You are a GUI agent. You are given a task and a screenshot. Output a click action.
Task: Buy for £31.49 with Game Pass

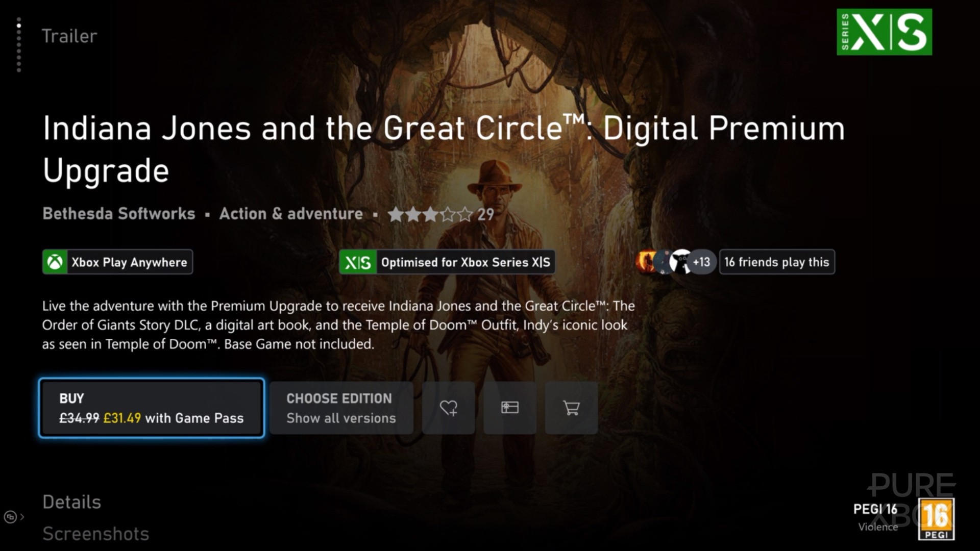point(152,408)
